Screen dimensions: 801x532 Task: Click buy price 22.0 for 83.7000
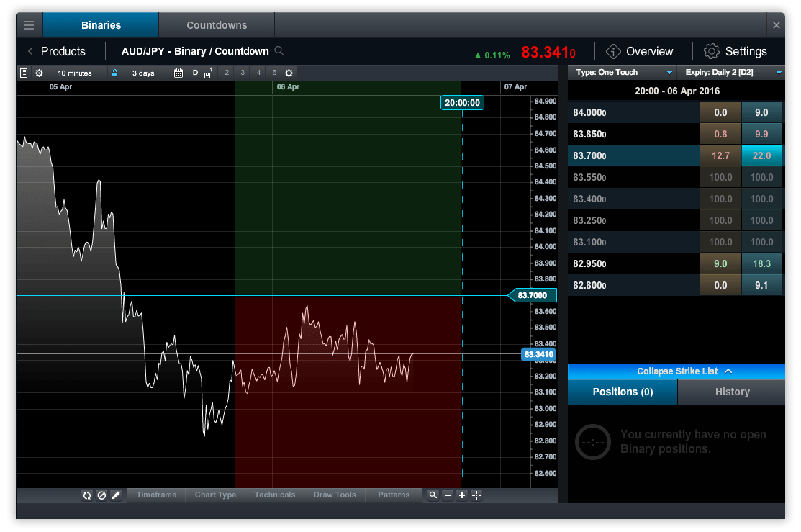pyautogui.click(x=761, y=155)
